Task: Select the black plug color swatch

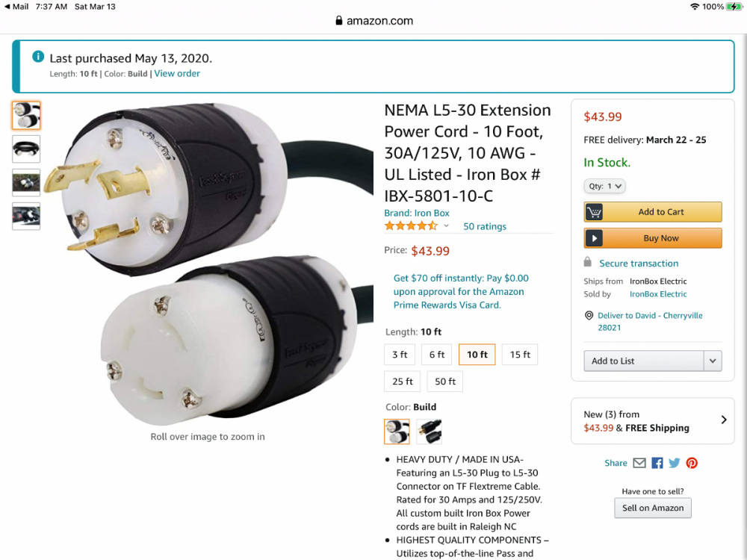Action: [429, 432]
